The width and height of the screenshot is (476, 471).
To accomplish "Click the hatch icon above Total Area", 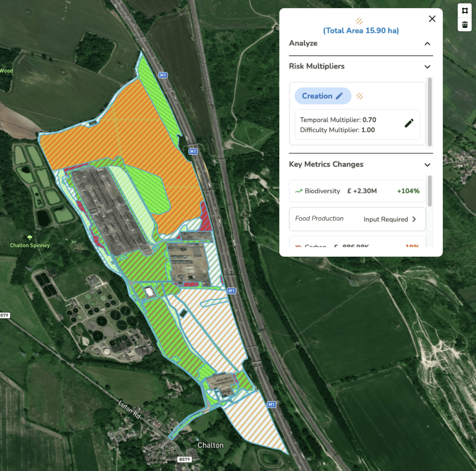I will pyautogui.click(x=359, y=21).
